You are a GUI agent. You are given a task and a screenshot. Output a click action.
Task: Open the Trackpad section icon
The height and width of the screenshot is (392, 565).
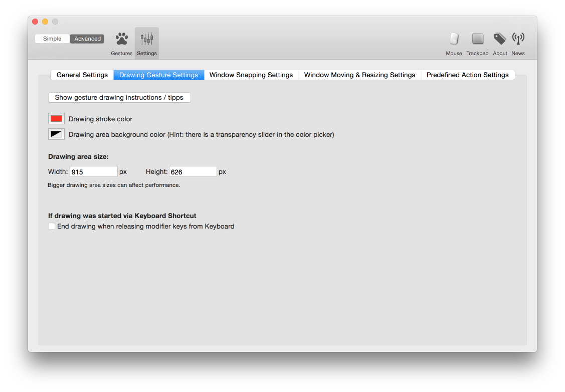pyautogui.click(x=477, y=39)
